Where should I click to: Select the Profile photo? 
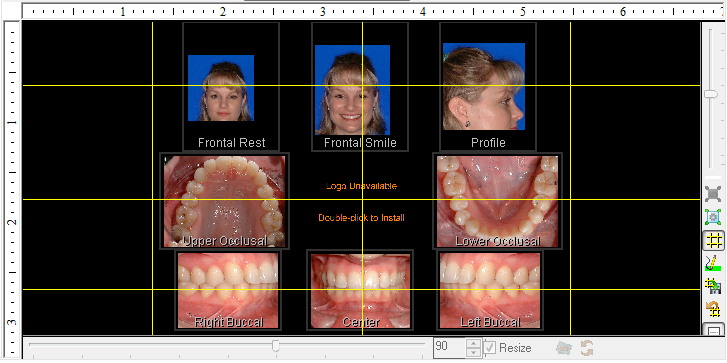coord(484,86)
